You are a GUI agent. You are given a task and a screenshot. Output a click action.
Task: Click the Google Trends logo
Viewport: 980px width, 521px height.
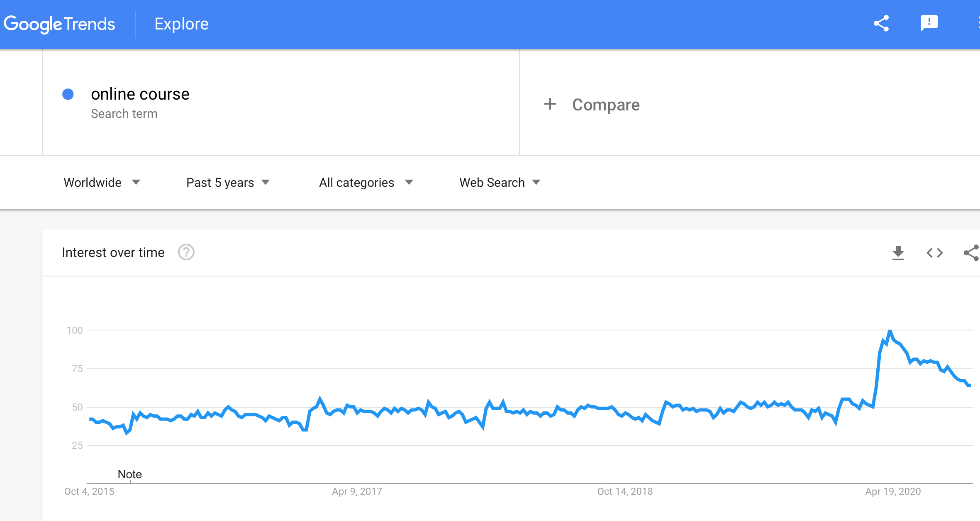(59, 24)
